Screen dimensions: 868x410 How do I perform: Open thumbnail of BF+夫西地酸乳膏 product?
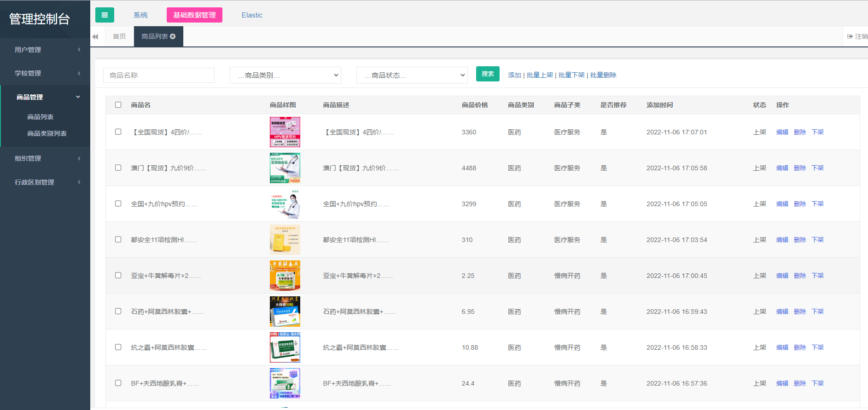285,383
